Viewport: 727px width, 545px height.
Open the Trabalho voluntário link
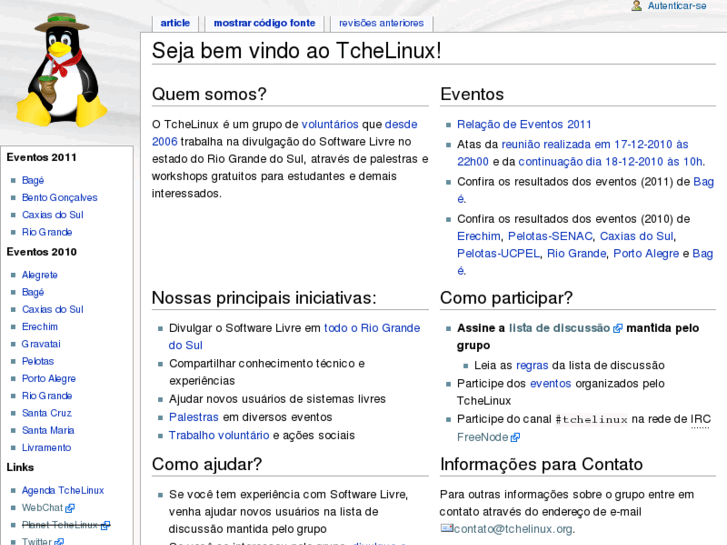coord(219,435)
